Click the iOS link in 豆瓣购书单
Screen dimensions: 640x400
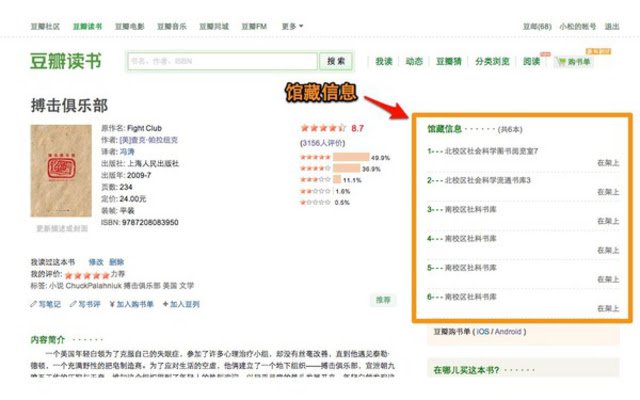(x=483, y=332)
